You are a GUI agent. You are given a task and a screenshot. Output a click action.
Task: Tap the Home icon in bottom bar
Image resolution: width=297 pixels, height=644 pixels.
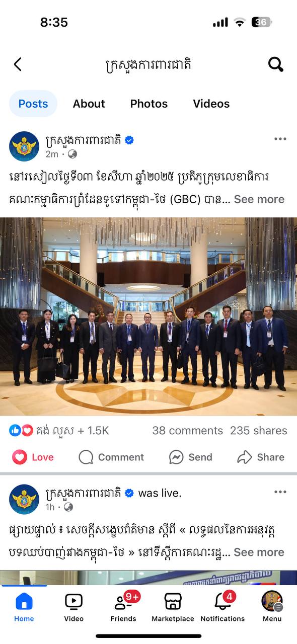[24, 601]
